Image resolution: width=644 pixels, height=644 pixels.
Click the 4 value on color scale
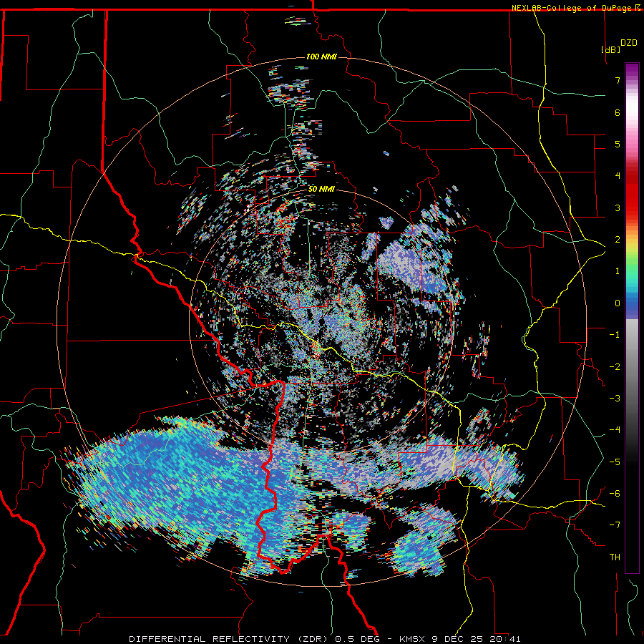(618, 176)
